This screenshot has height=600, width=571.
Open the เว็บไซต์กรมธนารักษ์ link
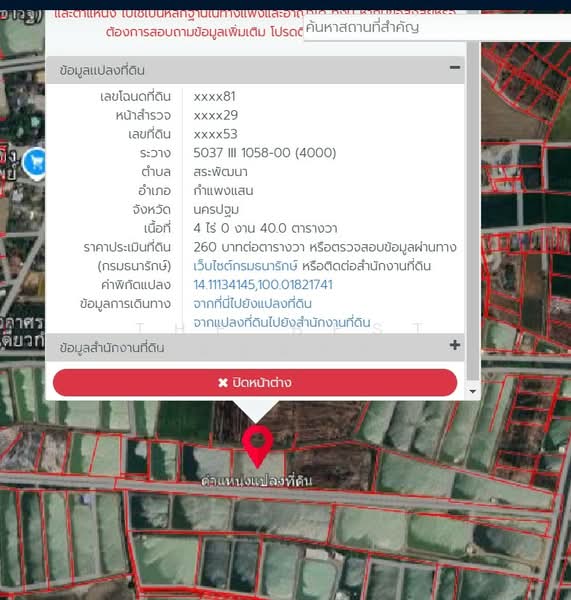[x=245, y=266]
